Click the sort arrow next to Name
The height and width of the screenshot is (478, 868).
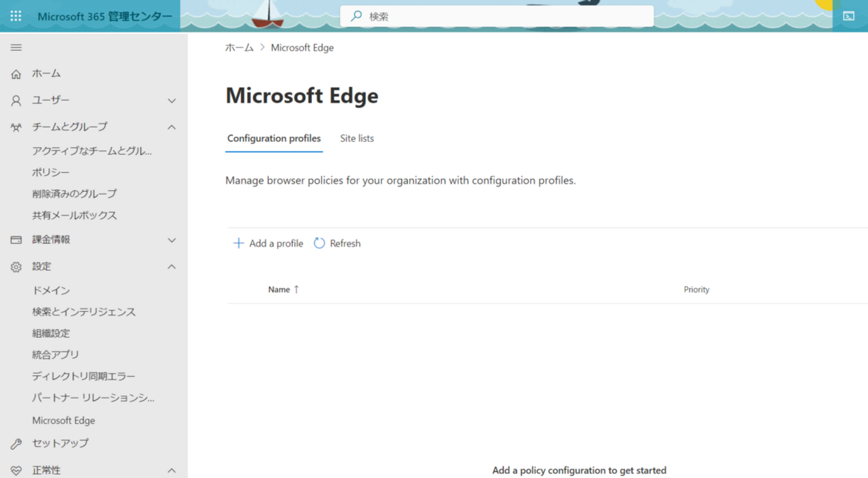point(296,289)
